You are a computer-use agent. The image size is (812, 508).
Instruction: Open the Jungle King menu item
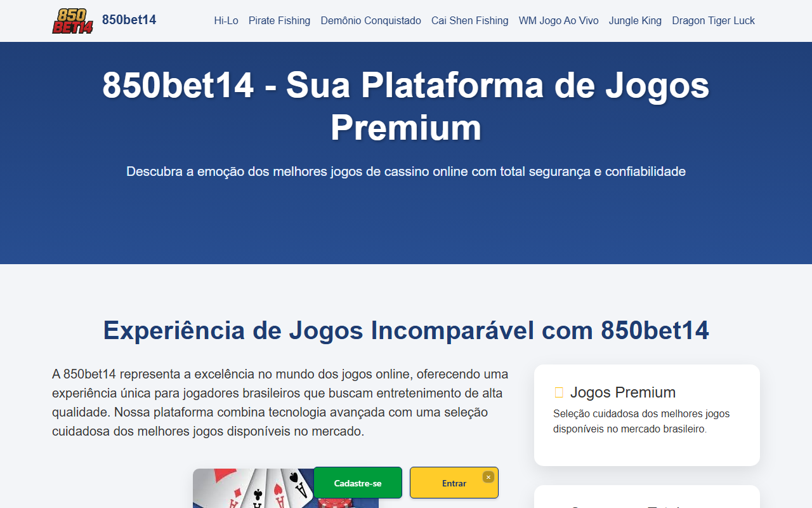click(x=635, y=20)
